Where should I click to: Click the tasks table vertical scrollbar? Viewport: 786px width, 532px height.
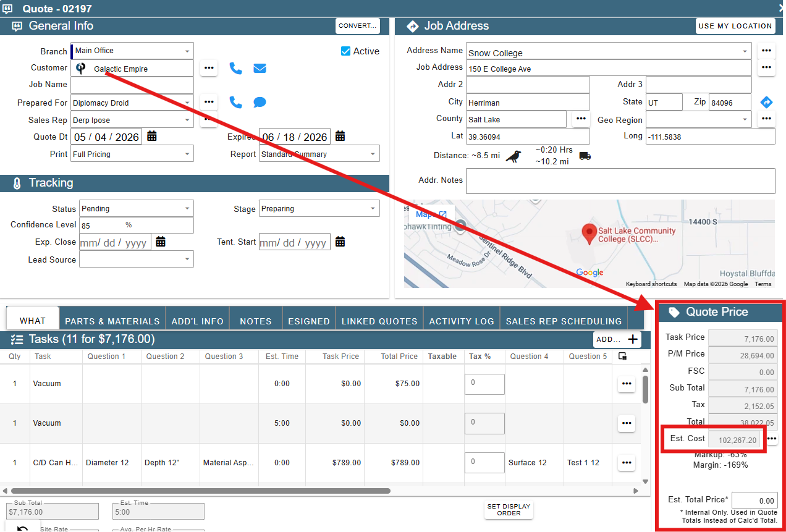[646, 389]
